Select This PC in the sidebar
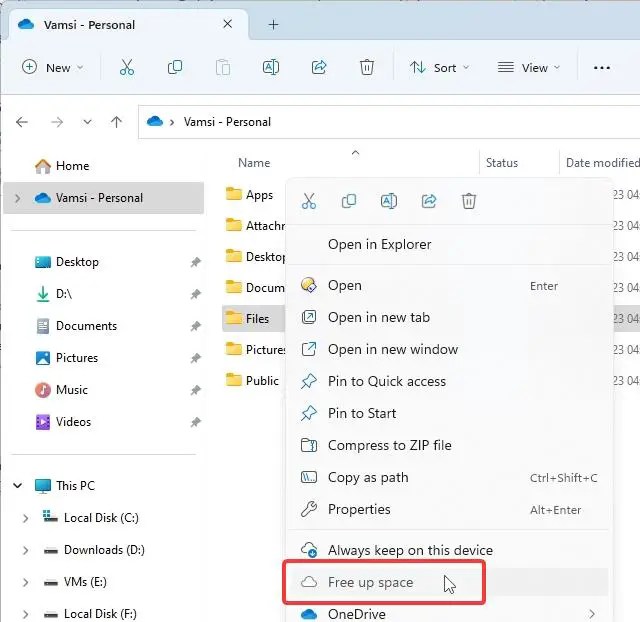The width and height of the screenshot is (640, 622). tap(65, 486)
